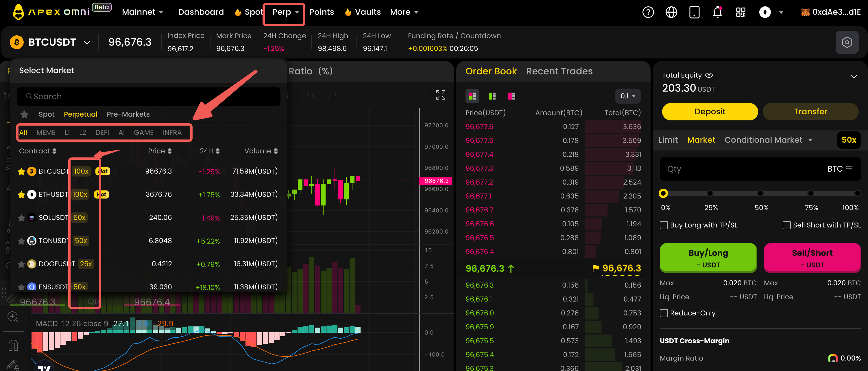868x371 pixels.
Task: Click the chart undo arrow
Action: point(310,95)
